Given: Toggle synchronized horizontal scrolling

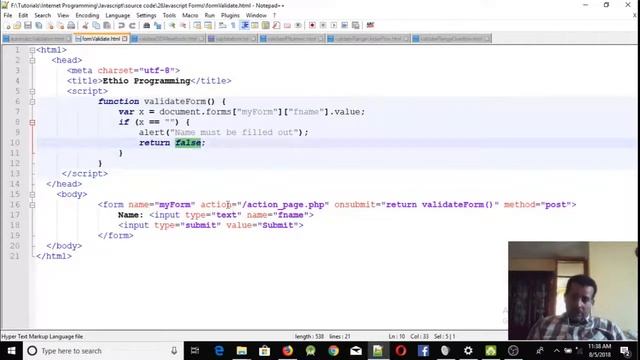Looking at the screenshot, I should [208, 25].
